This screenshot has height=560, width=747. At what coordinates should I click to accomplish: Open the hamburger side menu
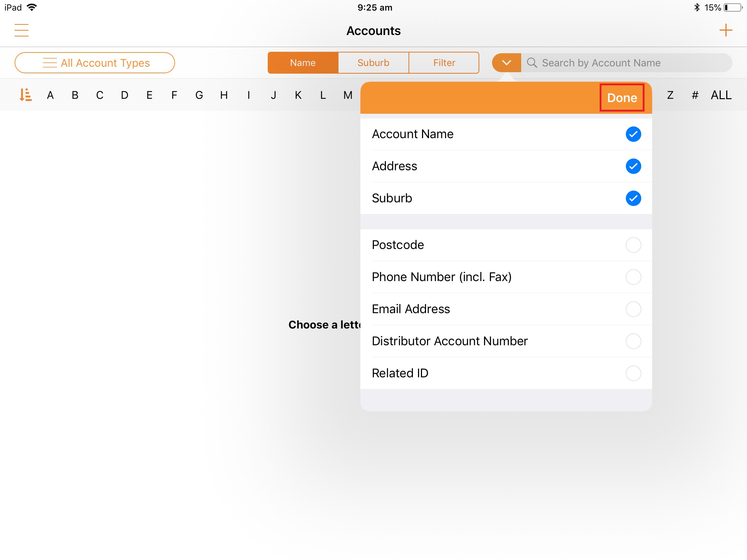coord(22,30)
